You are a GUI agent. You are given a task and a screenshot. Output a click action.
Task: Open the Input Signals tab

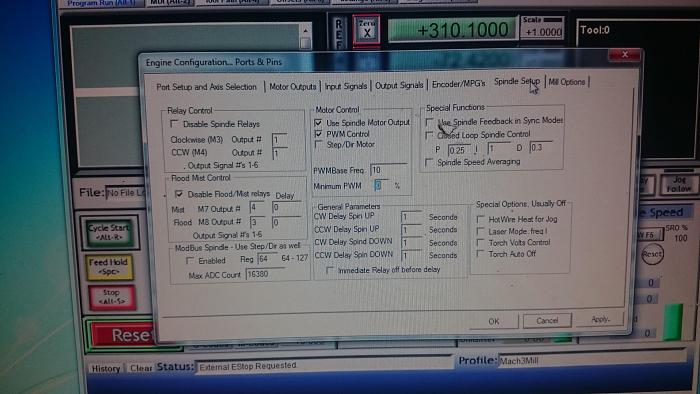(346, 86)
